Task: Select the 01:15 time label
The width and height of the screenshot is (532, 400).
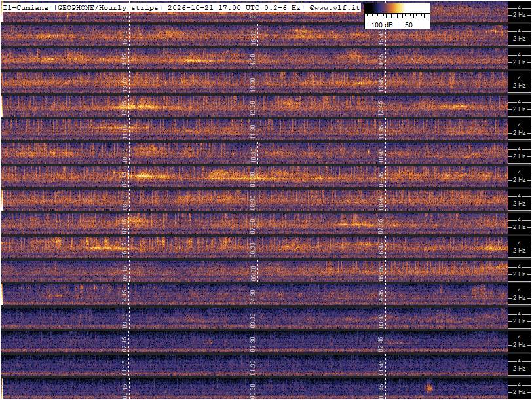Action: click(126, 368)
